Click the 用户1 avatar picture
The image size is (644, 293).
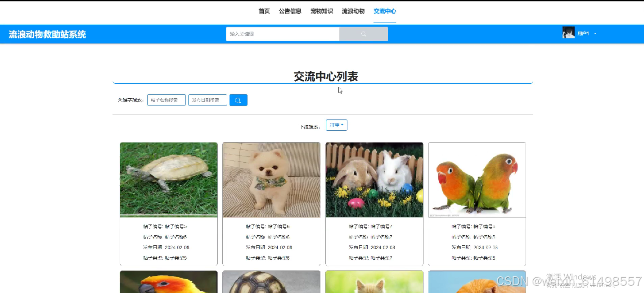pos(568,32)
